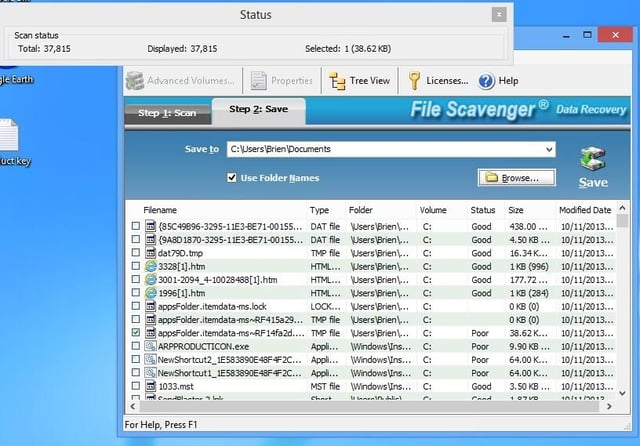
Task: Click the horizontal scrollbar right arrow
Action: click(609, 406)
